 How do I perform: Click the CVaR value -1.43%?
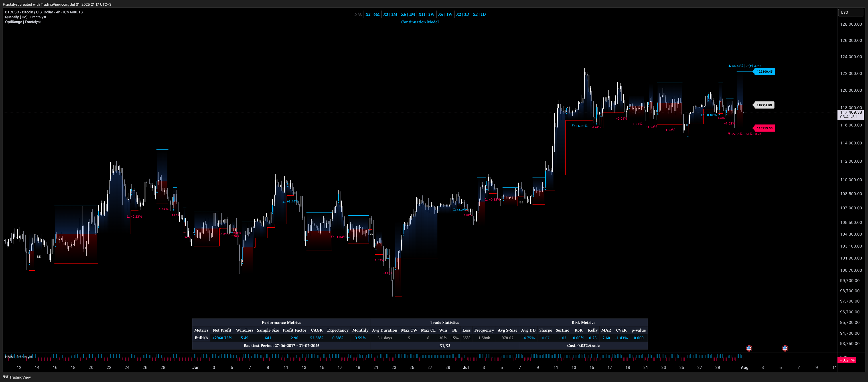tap(621, 338)
